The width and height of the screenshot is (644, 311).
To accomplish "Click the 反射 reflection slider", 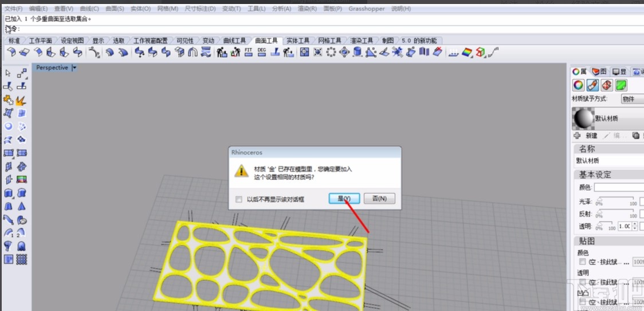I will tap(616, 213).
